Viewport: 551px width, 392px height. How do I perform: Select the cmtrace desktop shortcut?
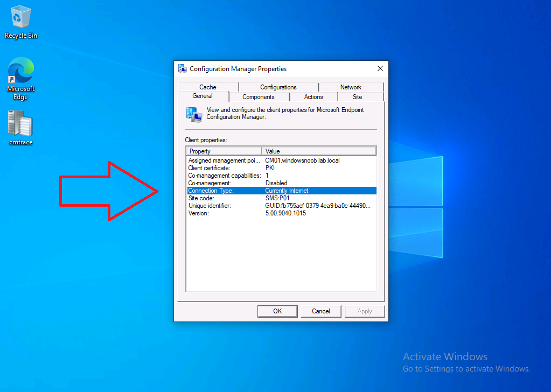coord(20,128)
